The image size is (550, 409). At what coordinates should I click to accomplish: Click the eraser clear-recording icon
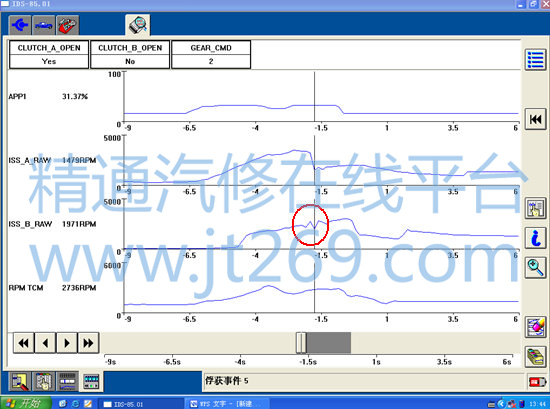(535, 327)
